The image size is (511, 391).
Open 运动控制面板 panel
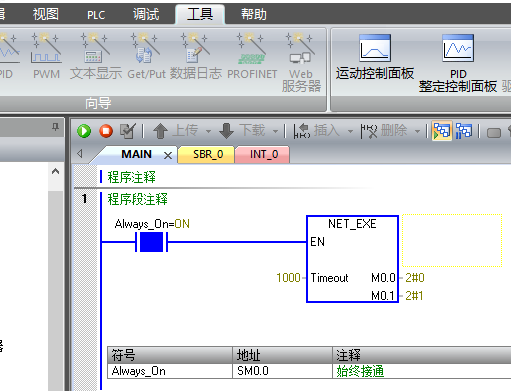point(375,57)
